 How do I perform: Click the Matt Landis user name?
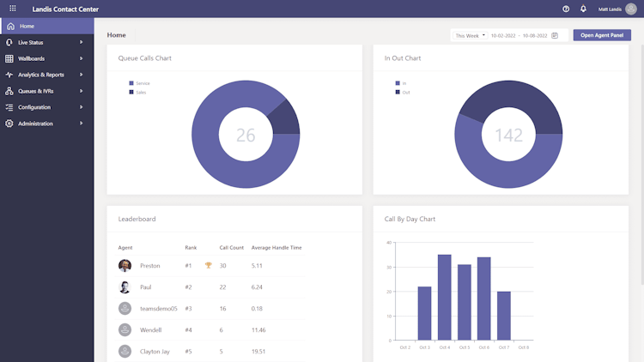(x=610, y=9)
